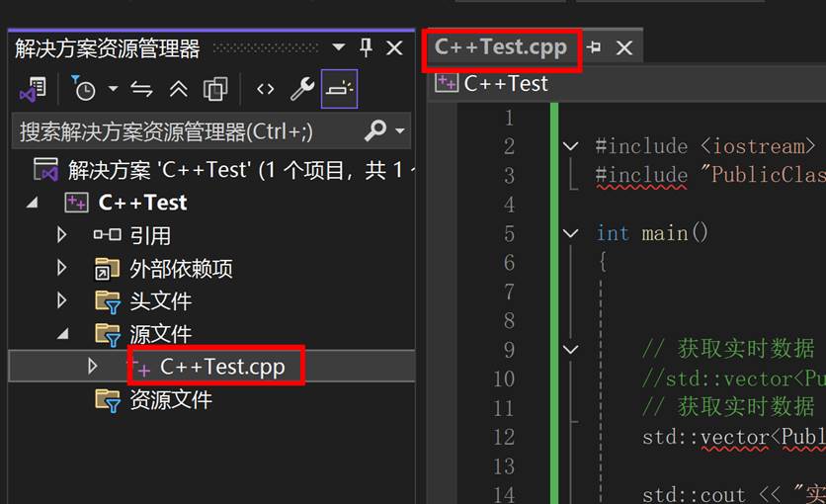
Task: Click the Solution Explorer search box
Action: point(190,131)
